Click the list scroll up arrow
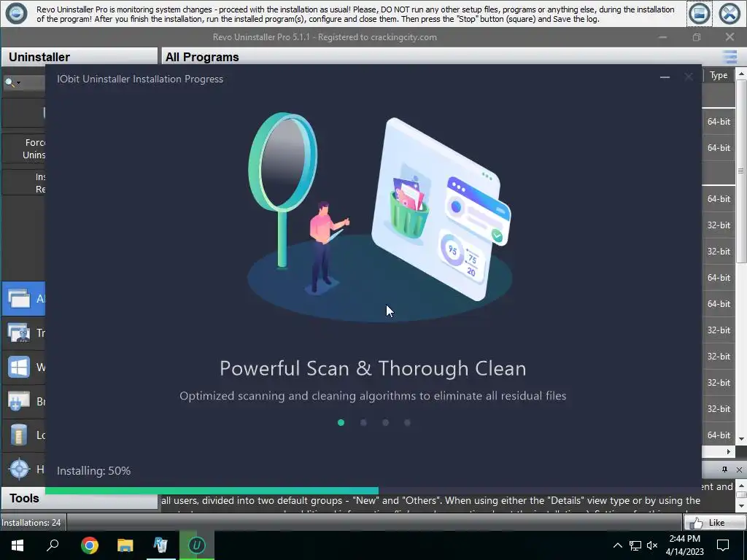This screenshot has height=560, width=747. pos(741,74)
